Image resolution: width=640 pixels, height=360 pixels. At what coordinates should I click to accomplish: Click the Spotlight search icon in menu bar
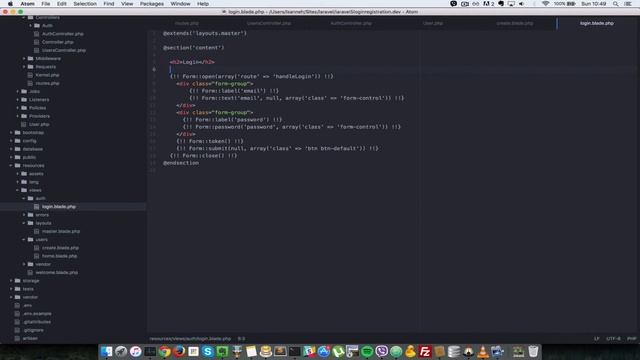point(615,4)
